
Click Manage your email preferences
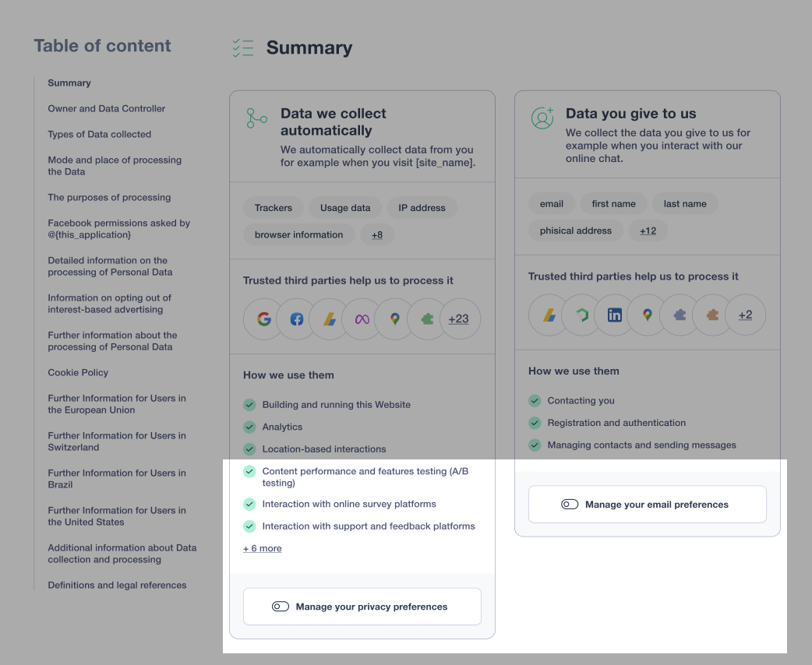(x=647, y=504)
